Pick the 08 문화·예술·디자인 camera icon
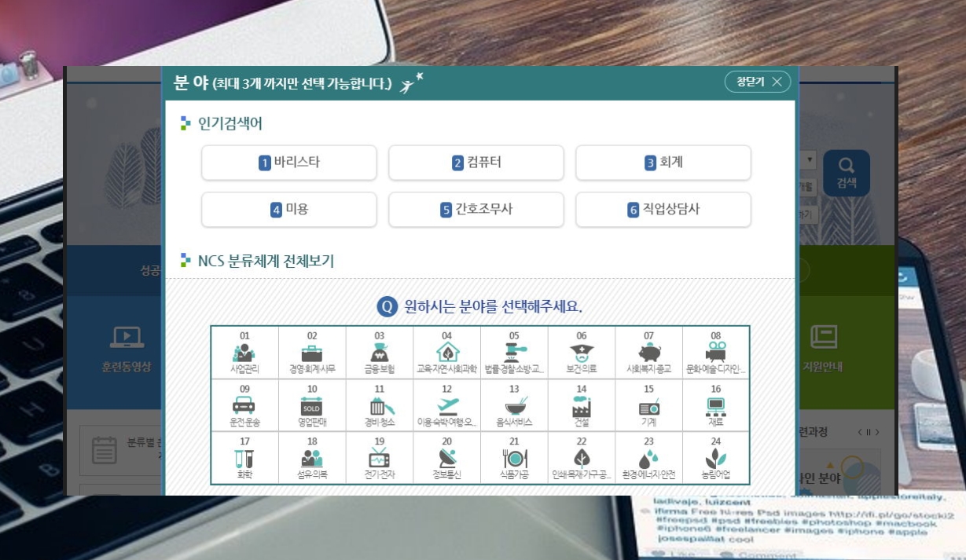Image resolution: width=966 pixels, height=560 pixels. pos(716,353)
